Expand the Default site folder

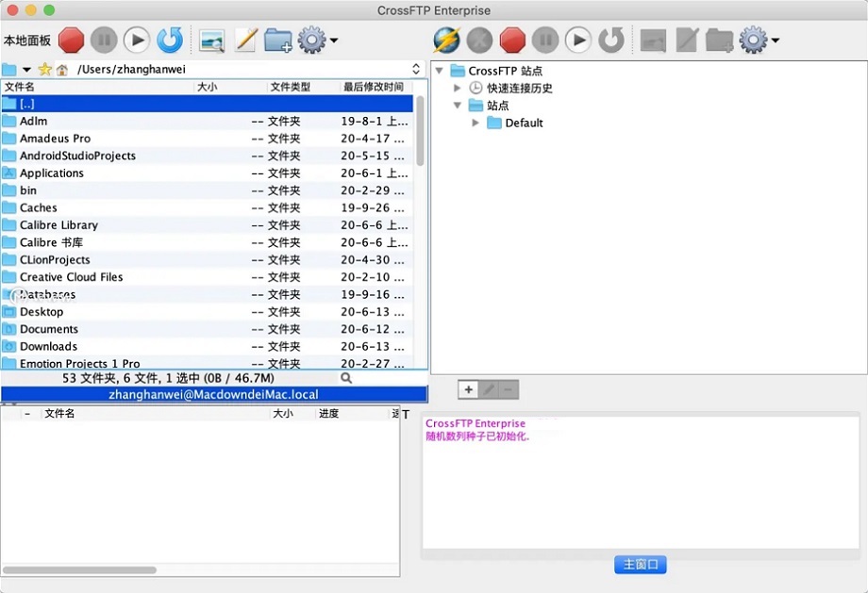coord(476,123)
